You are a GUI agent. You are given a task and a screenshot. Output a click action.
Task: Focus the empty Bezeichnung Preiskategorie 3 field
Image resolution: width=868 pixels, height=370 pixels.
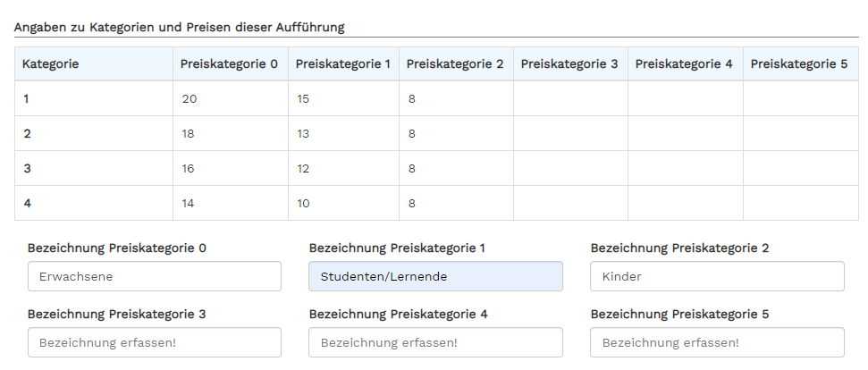(155, 342)
